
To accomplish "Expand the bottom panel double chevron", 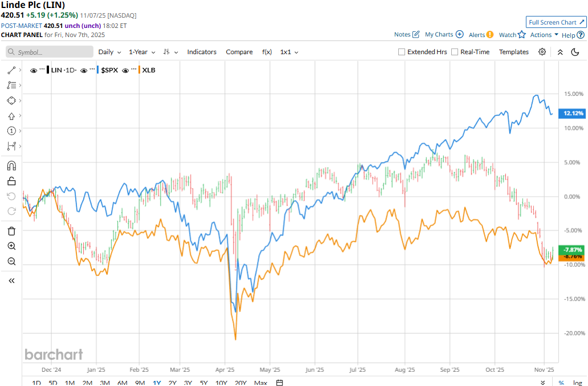I will click(x=542, y=383).
